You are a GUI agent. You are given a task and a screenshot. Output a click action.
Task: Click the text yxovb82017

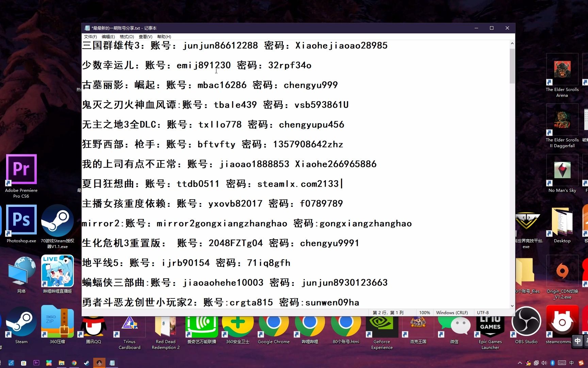pos(235,204)
